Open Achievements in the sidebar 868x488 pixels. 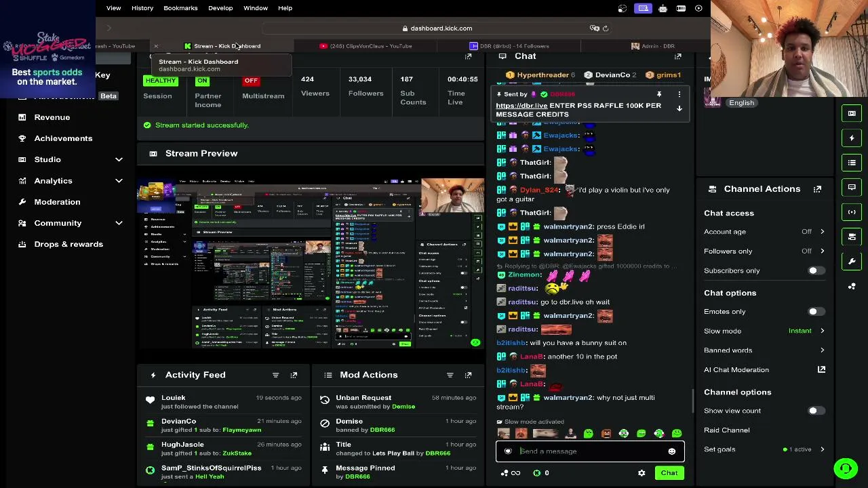tap(63, 138)
